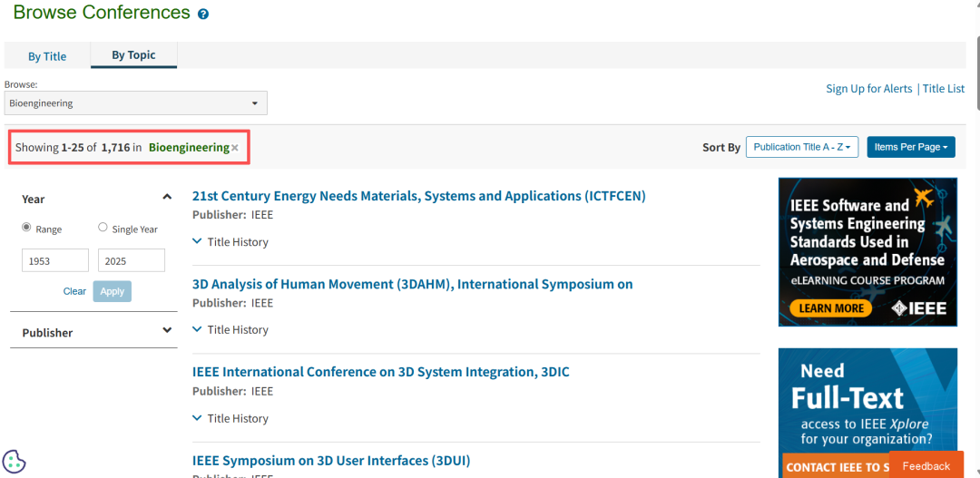The image size is (980, 478).
Task: Open the Publication Title A - Z sort dropdown
Action: click(x=802, y=147)
